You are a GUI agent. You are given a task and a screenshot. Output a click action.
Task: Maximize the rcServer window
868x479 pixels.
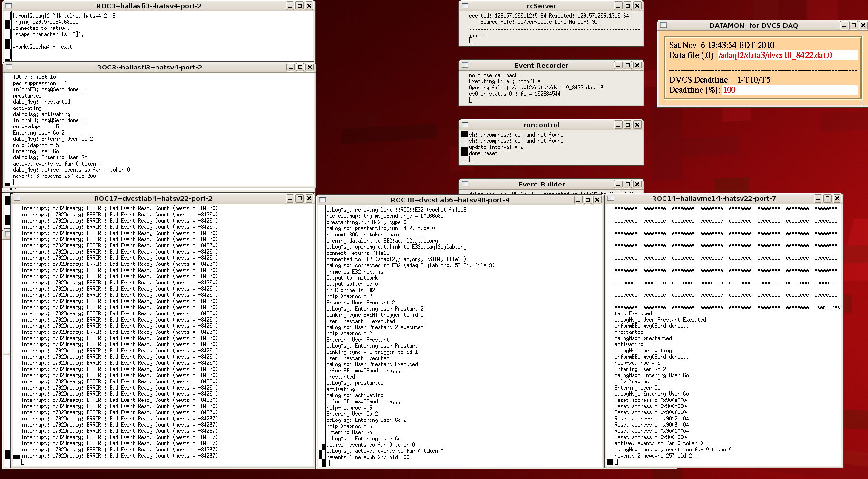(628, 6)
